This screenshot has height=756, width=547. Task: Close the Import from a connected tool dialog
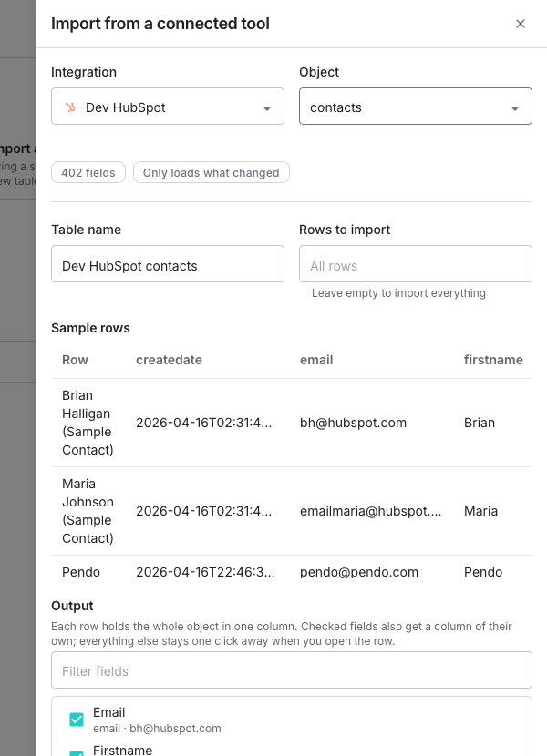(x=520, y=24)
